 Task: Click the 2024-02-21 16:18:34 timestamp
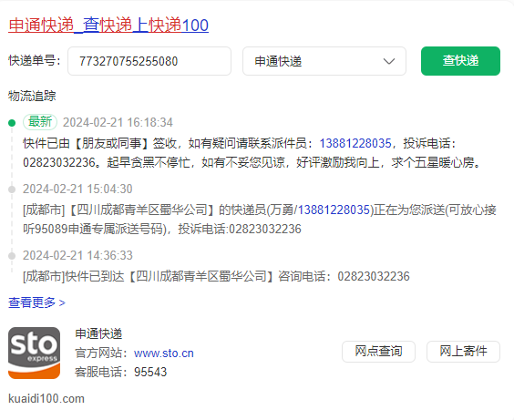118,122
